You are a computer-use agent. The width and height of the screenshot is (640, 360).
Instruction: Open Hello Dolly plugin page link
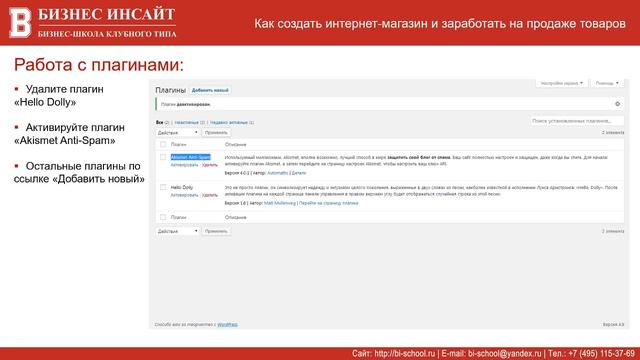point(329,203)
